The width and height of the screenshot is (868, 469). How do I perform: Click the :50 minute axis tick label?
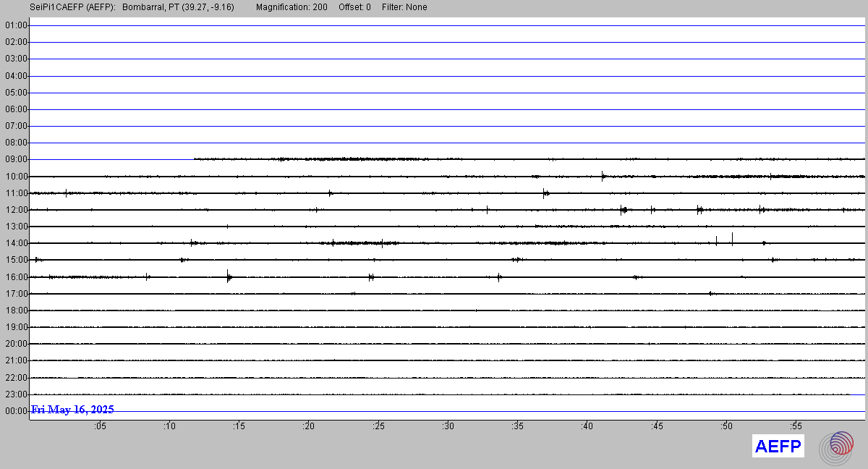726,426
